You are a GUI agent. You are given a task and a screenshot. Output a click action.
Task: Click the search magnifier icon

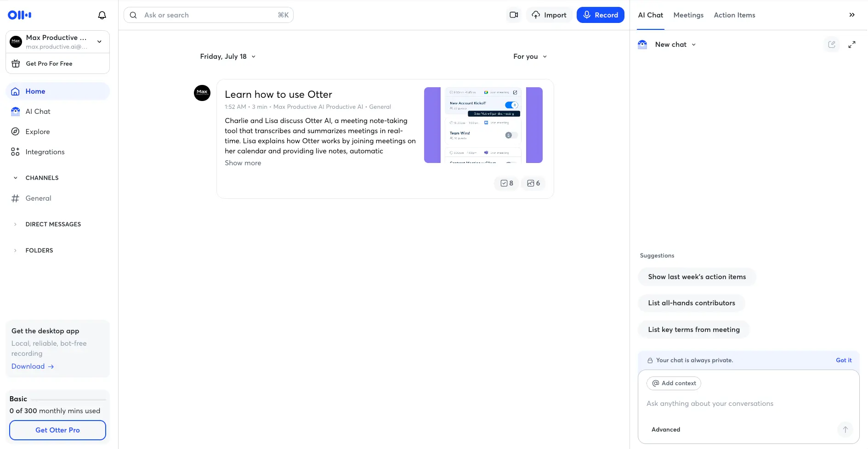click(133, 15)
